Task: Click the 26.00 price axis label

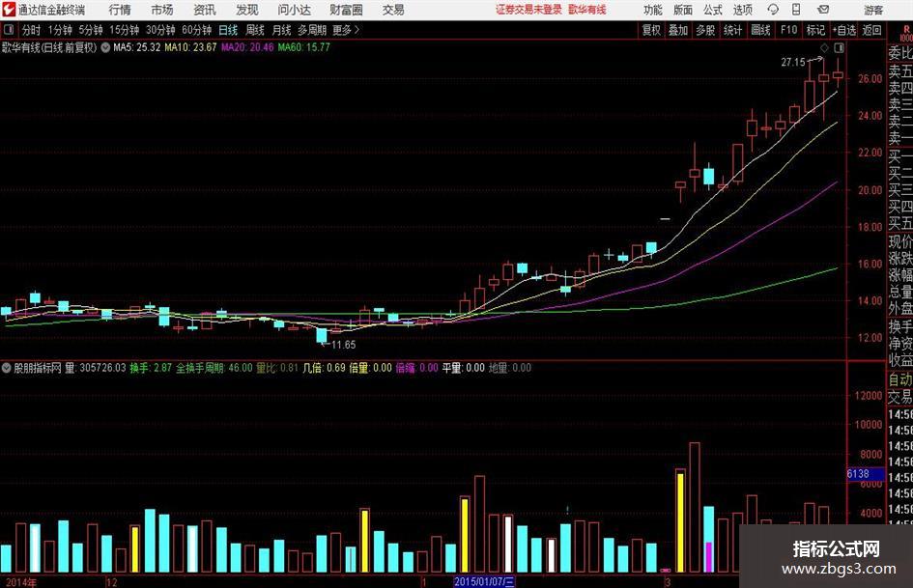Action: point(870,78)
